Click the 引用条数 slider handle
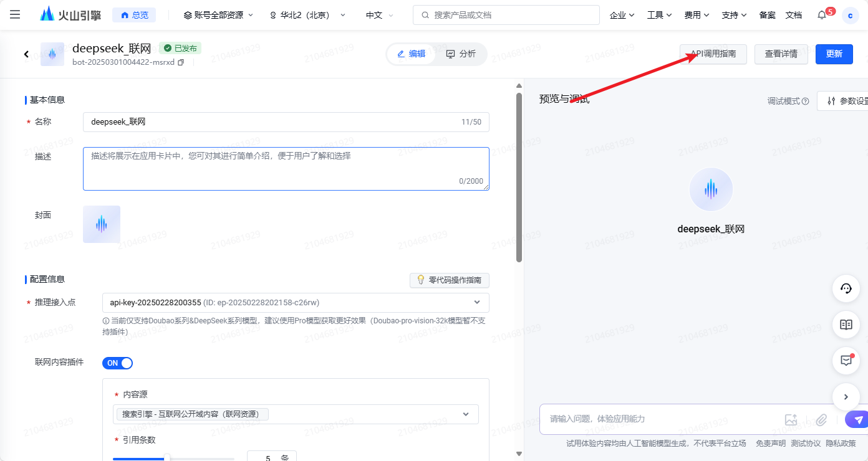Screen dimensions: 868x461 166,459
